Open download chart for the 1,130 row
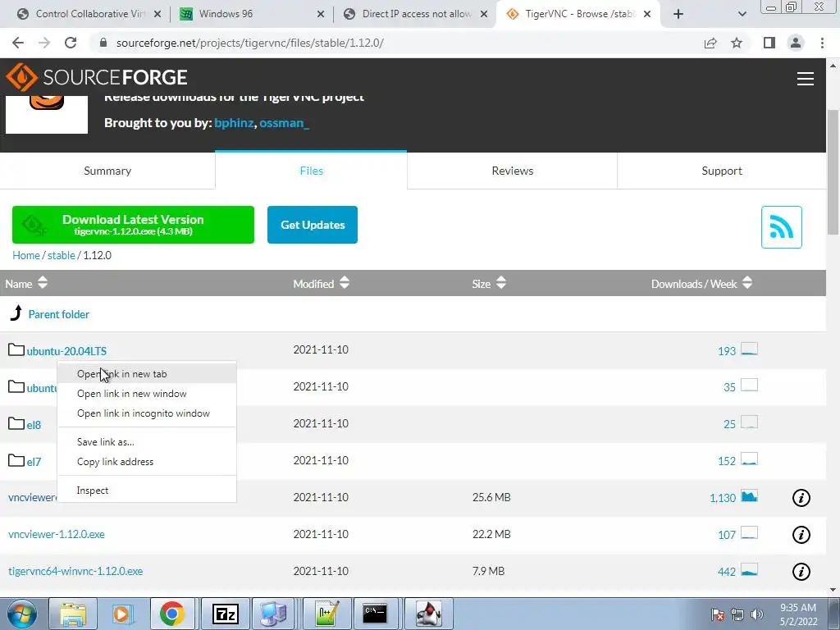840x630 pixels. pyautogui.click(x=749, y=496)
